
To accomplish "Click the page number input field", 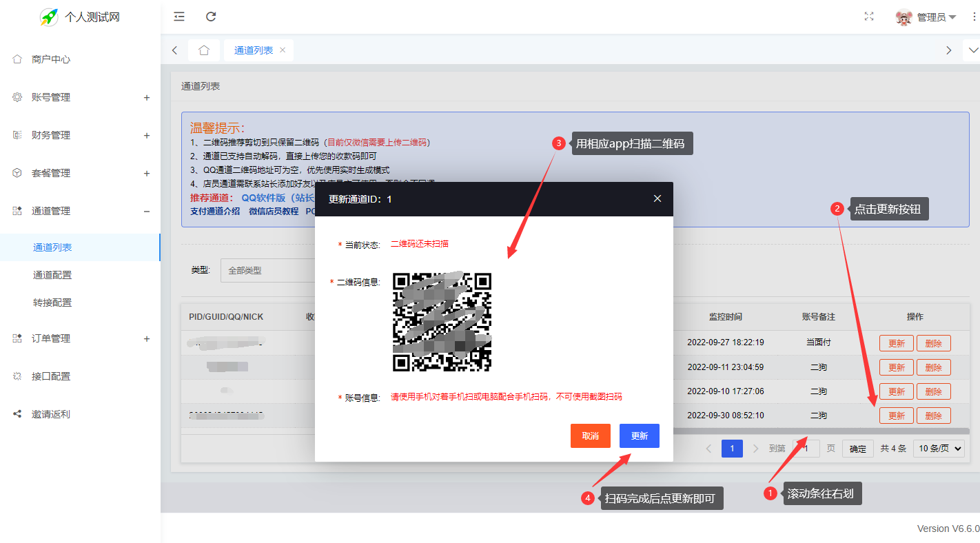I will point(806,449).
